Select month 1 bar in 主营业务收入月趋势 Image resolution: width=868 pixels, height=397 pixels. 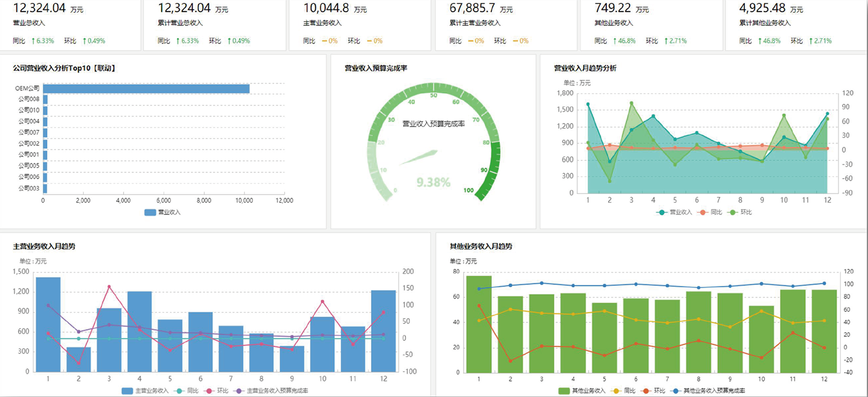[48, 325]
